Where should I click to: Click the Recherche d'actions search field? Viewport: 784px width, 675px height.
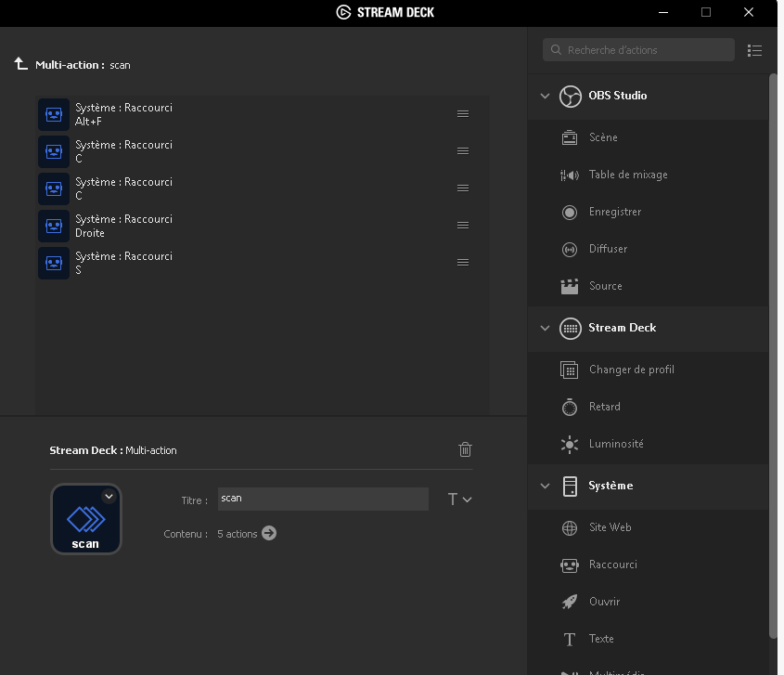click(638, 50)
